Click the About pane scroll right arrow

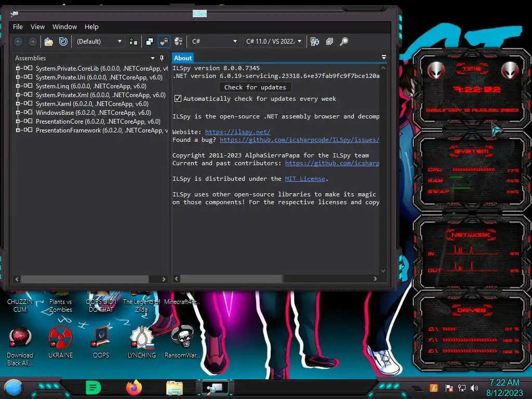click(375, 279)
